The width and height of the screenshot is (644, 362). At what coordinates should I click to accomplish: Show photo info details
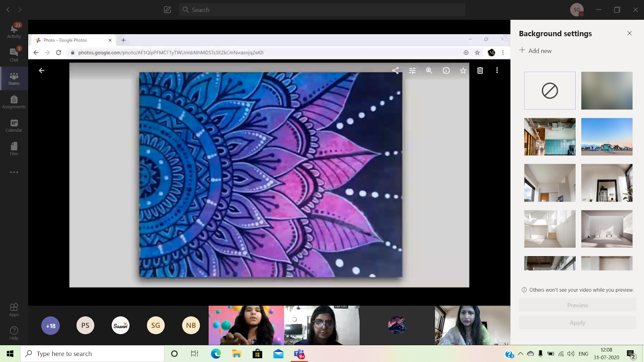[x=446, y=70]
